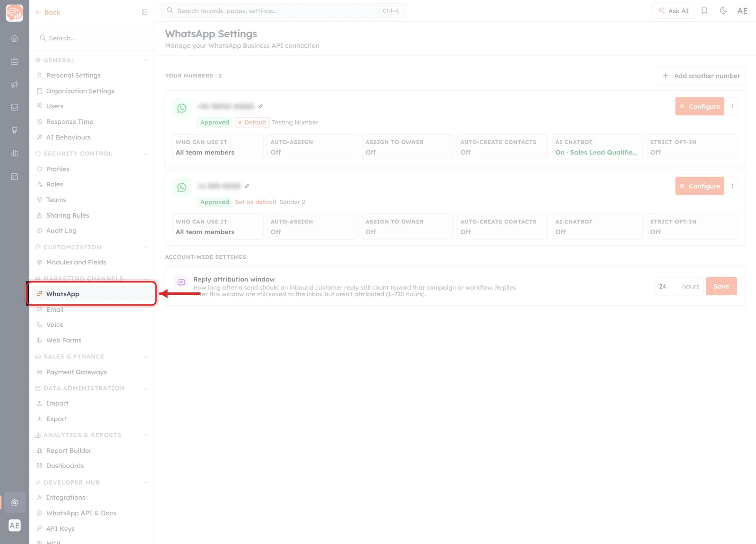Edit the Testing Number pencil icon
The image size is (756, 544).
[260, 106]
